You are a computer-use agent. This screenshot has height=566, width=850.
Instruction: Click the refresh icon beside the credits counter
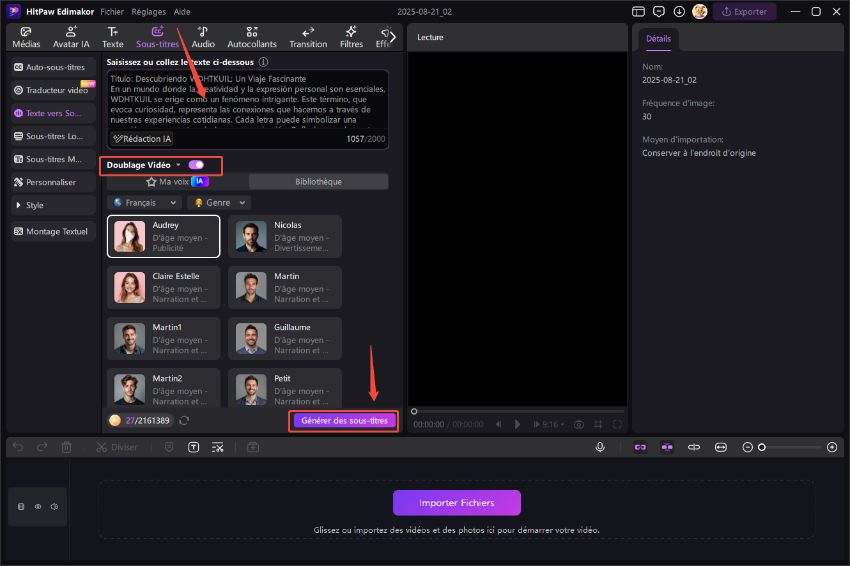coord(184,421)
